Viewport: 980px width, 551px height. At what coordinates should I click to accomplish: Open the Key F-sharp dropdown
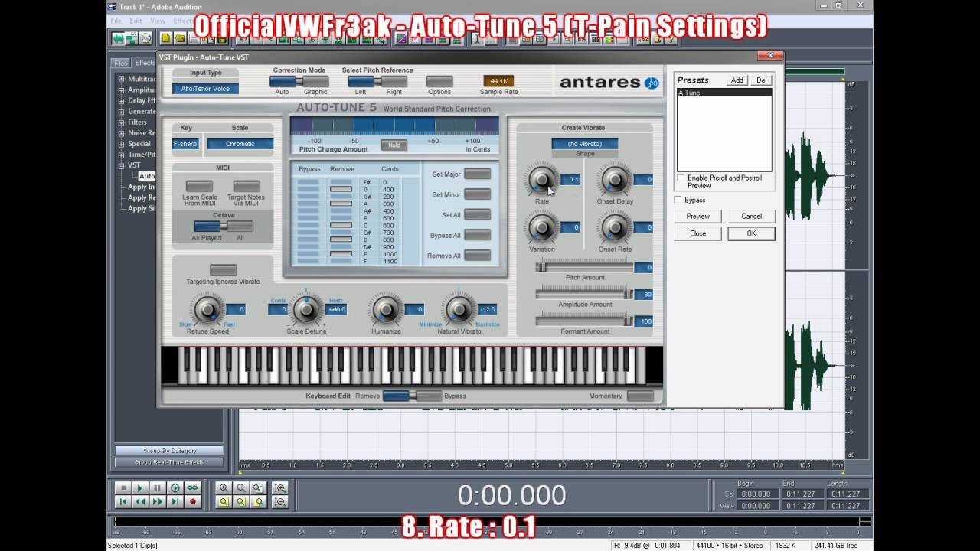click(x=185, y=144)
